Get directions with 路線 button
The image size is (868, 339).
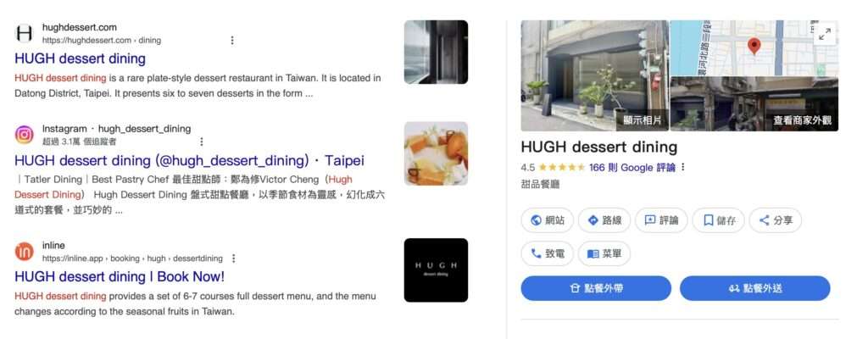point(604,220)
